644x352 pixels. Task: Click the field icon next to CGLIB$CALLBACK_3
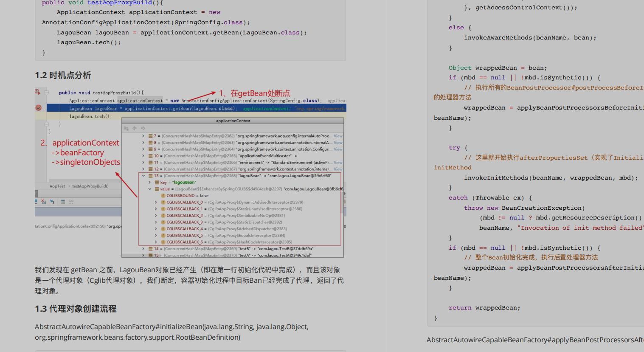163,222
